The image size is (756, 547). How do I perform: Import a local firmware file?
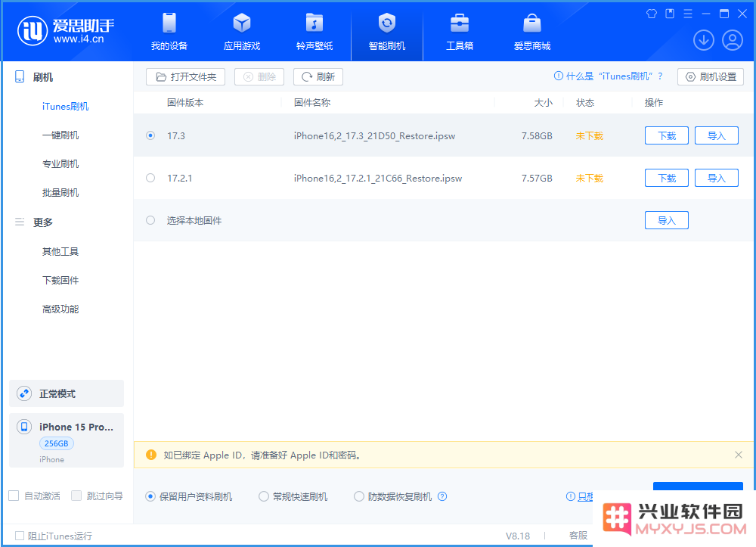pos(666,220)
